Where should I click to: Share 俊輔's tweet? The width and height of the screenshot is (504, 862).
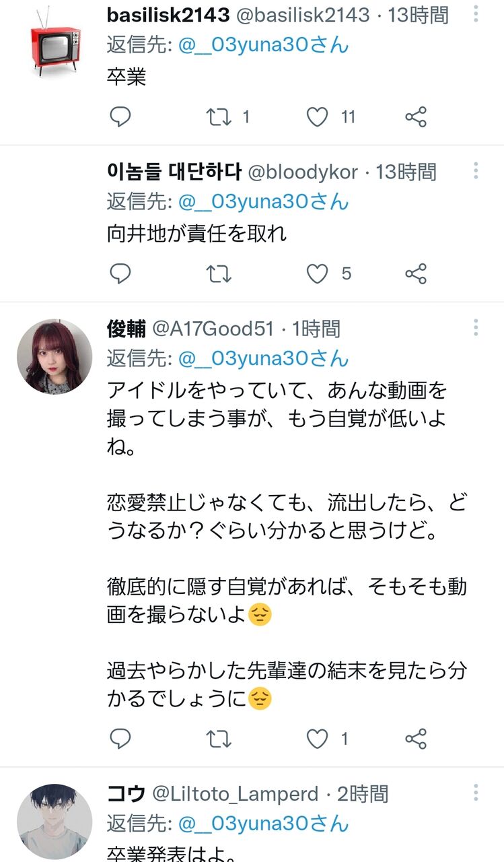click(x=416, y=739)
